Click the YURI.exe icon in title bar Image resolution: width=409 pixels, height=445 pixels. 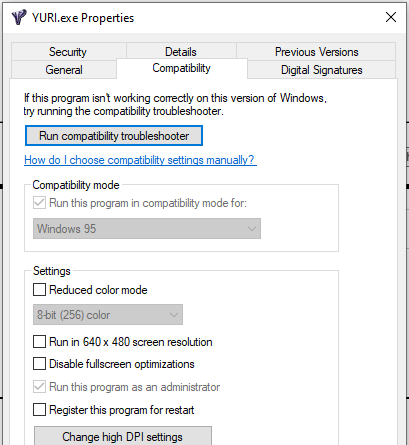tap(19, 17)
